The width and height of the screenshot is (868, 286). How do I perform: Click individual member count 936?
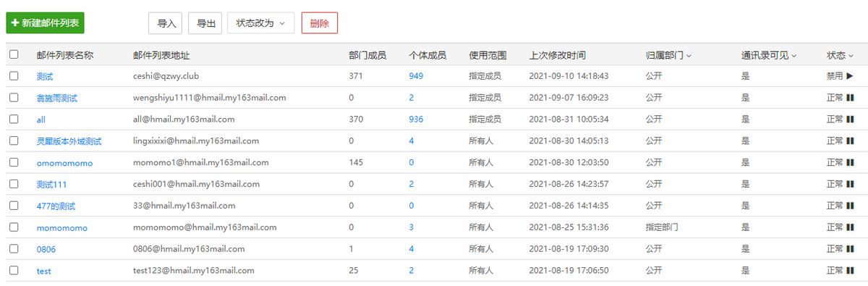coord(416,119)
